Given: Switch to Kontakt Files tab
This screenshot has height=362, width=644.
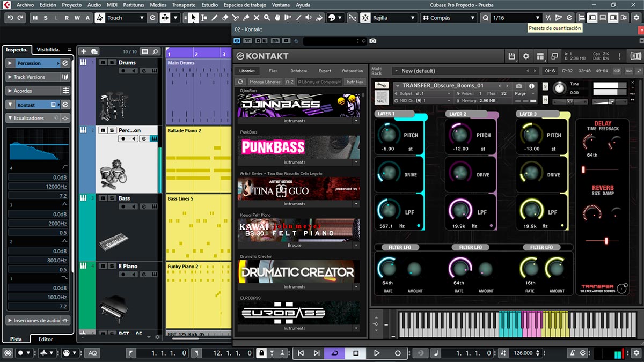Looking at the screenshot, I should [x=273, y=71].
